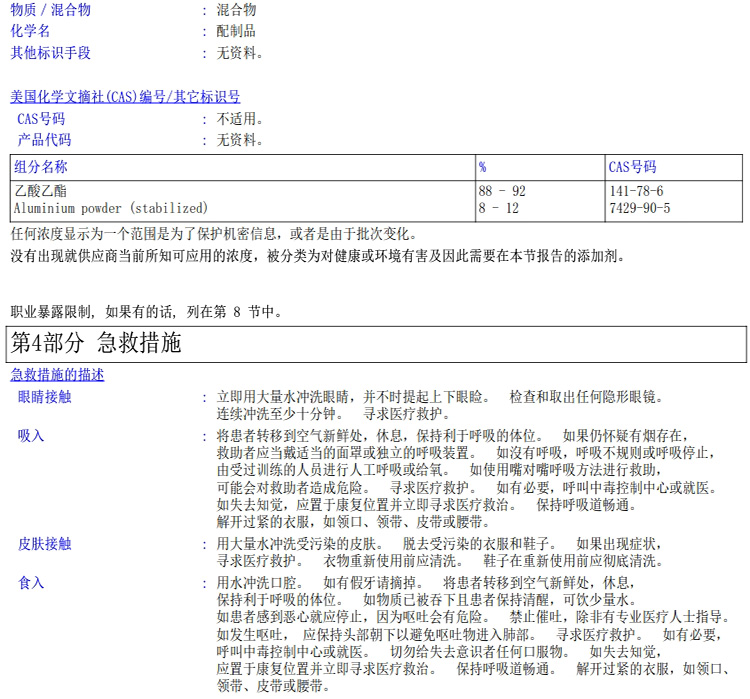
Task: Click the 8 - 12 percentage value
Action: click(x=498, y=208)
